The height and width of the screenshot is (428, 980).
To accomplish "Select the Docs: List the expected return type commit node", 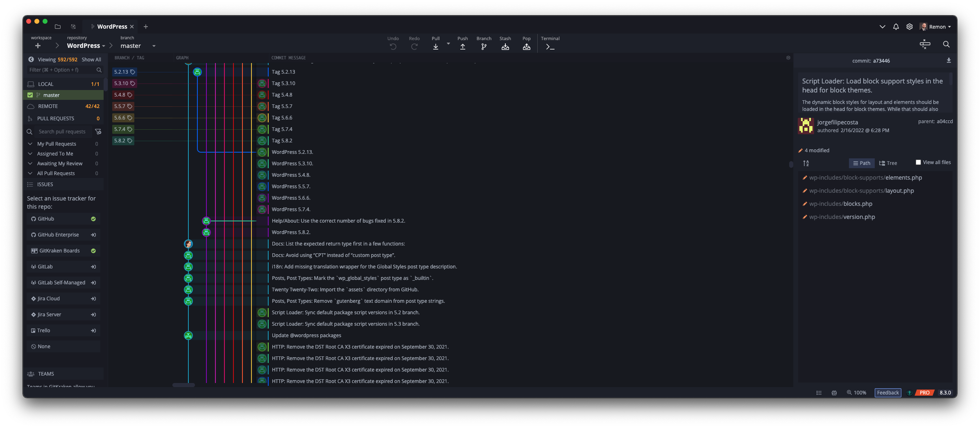I will [x=188, y=244].
